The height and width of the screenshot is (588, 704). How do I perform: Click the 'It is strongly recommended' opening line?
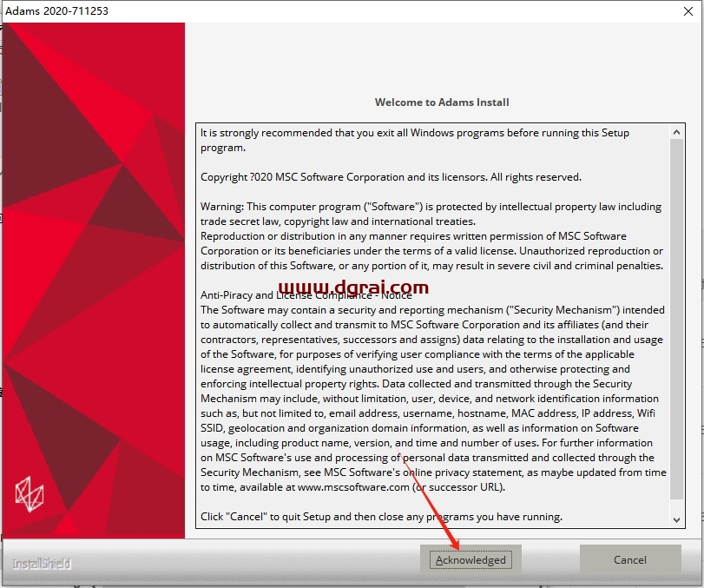pos(414,133)
